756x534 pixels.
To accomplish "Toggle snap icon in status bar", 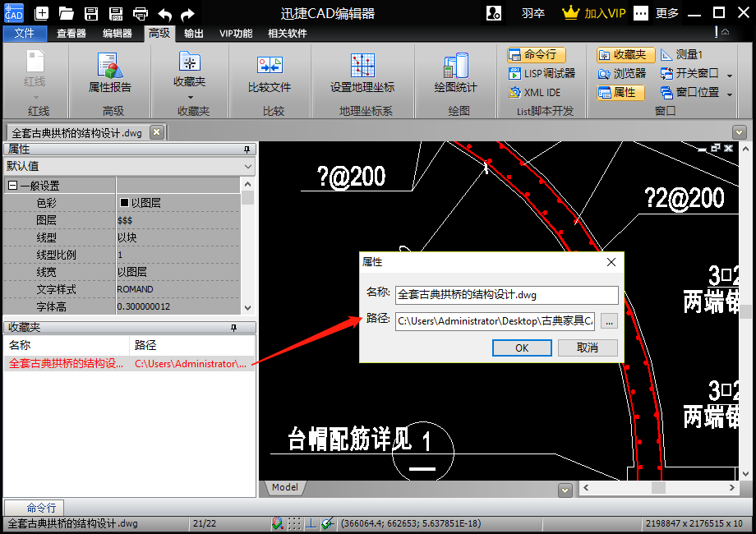I will tap(277, 523).
